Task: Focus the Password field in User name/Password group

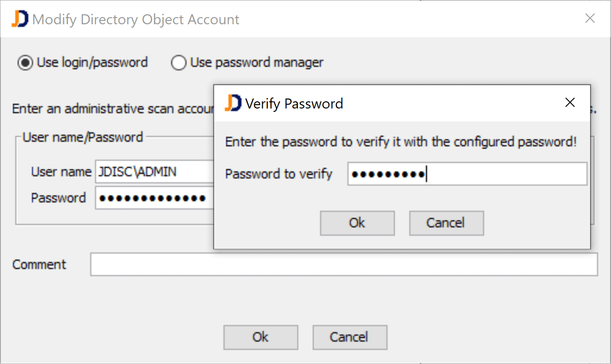Action: click(153, 198)
